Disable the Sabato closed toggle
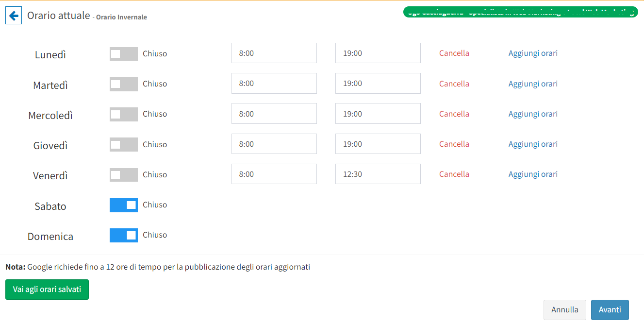Image resolution: width=644 pixels, height=325 pixels. coord(123,205)
